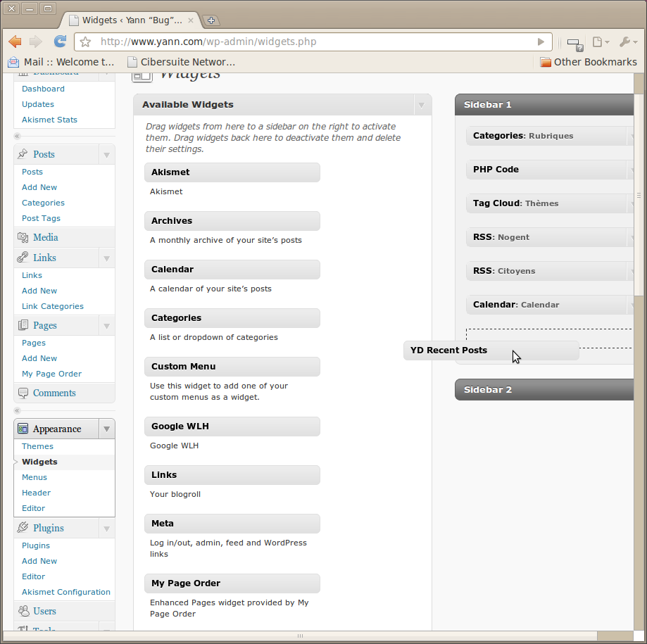Collapse the Plugins submenu arrow

[106, 529]
